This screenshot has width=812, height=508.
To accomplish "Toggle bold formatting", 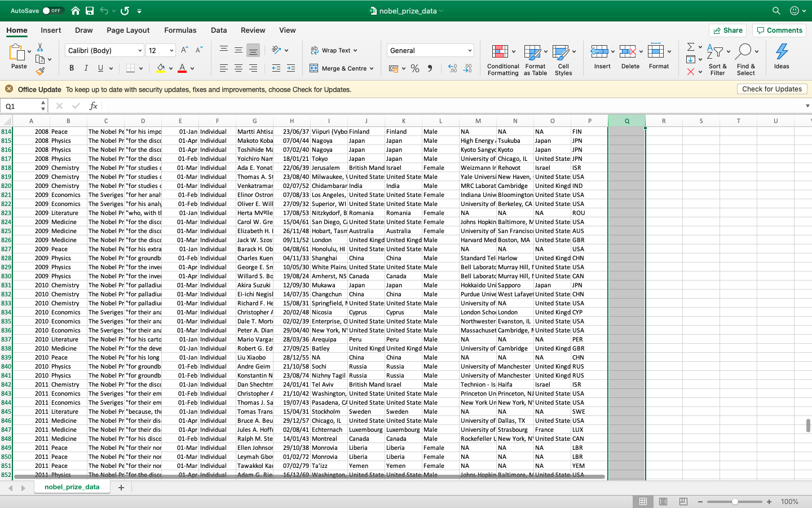I will 71,68.
